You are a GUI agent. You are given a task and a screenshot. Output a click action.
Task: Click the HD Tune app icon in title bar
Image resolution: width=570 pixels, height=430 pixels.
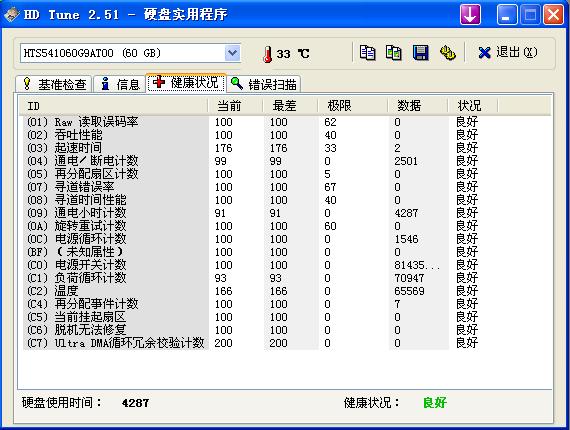click(x=11, y=15)
